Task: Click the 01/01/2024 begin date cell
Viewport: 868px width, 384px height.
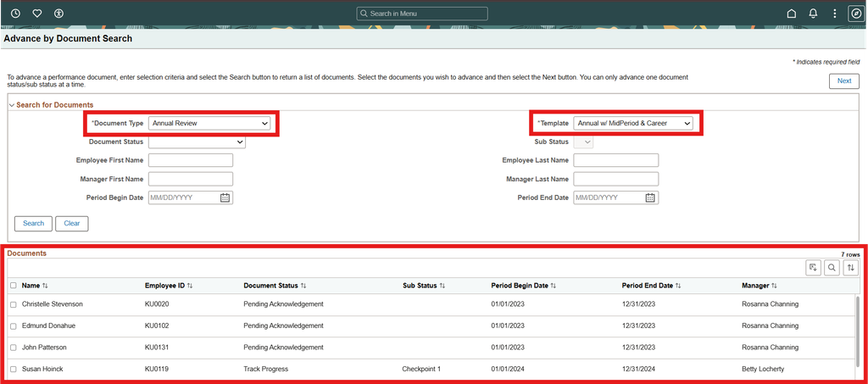Action: (507, 369)
